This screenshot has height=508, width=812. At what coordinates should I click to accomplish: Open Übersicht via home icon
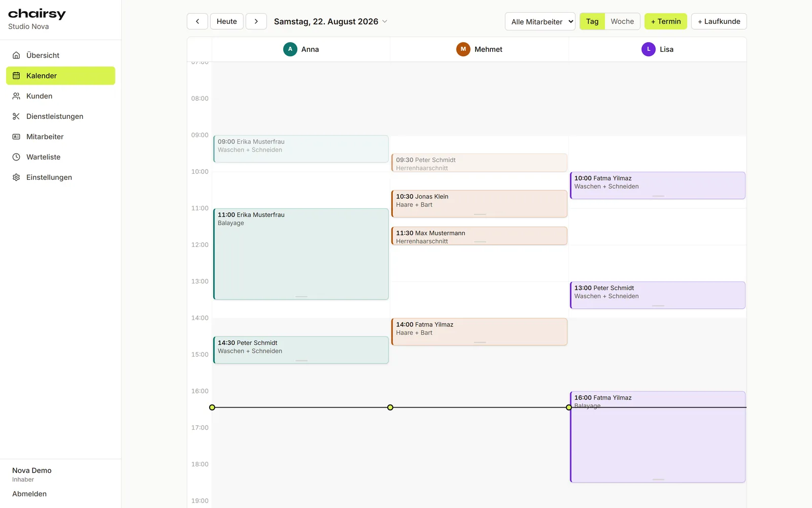(16, 55)
